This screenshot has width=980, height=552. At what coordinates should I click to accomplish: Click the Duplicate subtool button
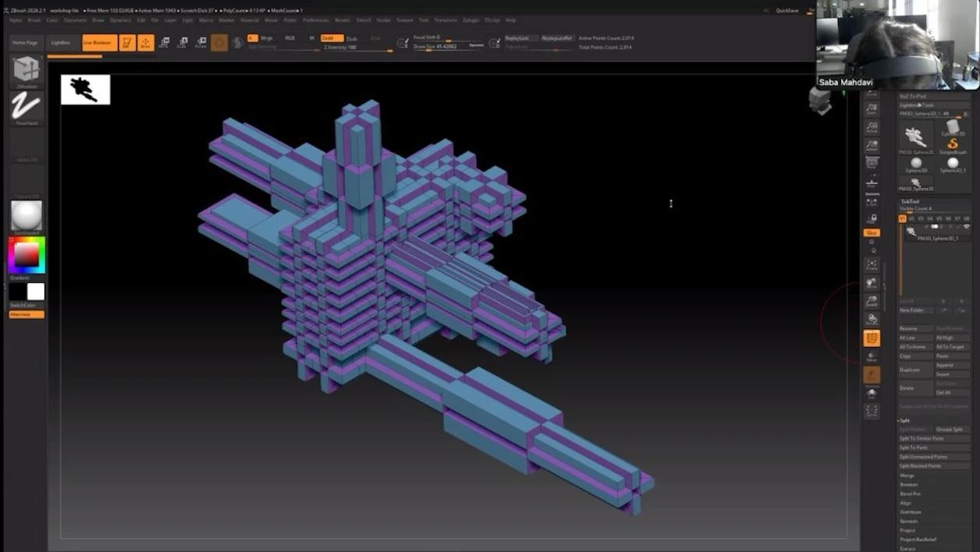coord(915,370)
